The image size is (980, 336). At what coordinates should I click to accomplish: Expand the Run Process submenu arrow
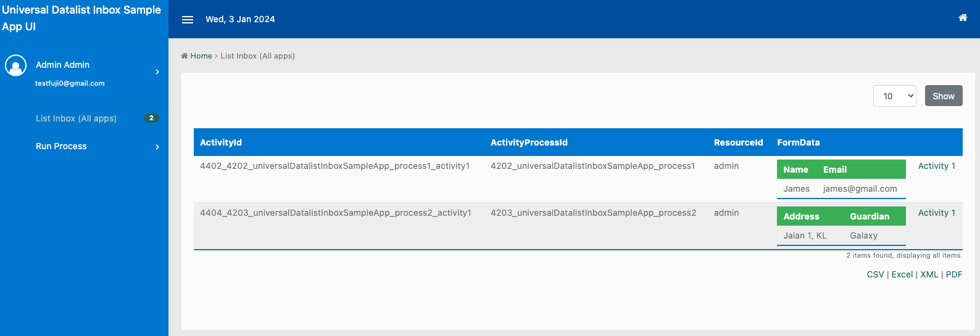click(x=157, y=147)
